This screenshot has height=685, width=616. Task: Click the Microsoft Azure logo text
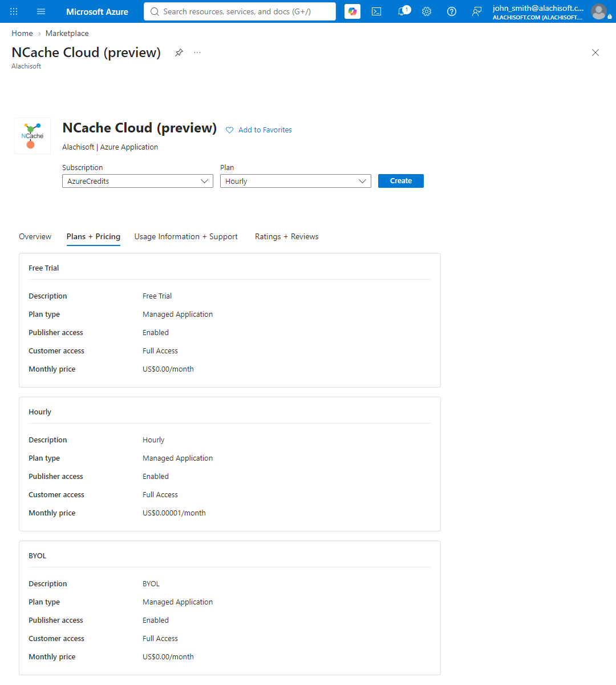[97, 11]
